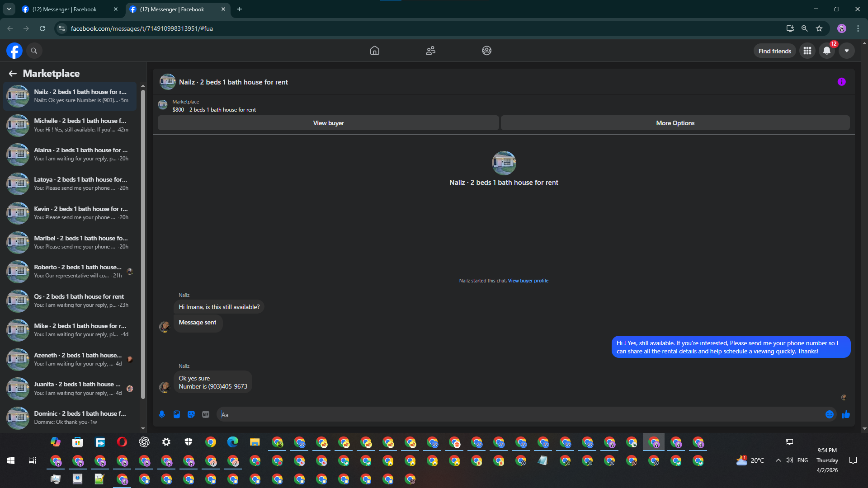Open File Explorer from taskbar
This screenshot has width=868, height=488.
coord(255,442)
